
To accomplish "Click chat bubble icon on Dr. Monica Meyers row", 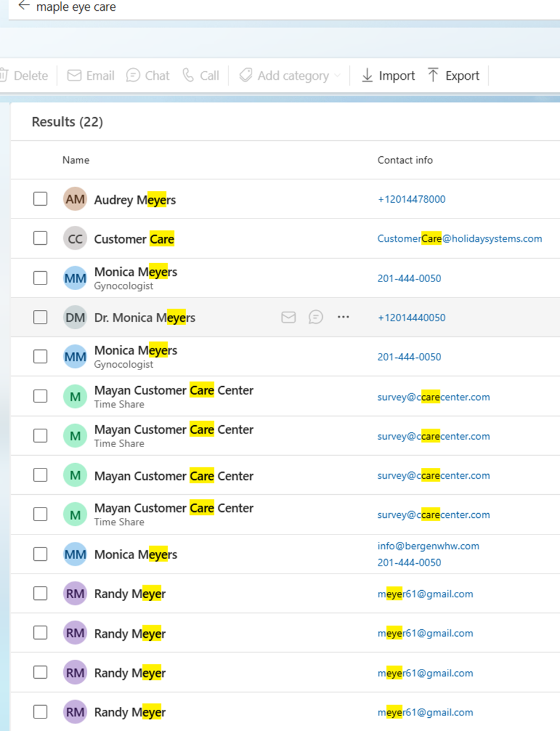I will click(x=316, y=317).
